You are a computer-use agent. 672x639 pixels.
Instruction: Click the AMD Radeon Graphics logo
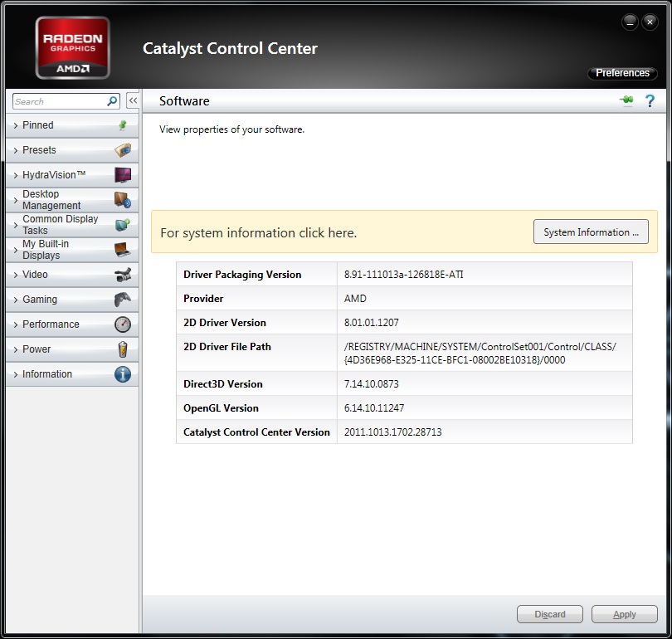pos(73,47)
